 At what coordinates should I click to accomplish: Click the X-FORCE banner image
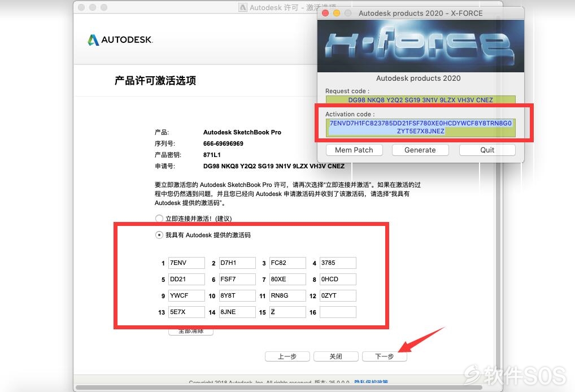[421, 46]
